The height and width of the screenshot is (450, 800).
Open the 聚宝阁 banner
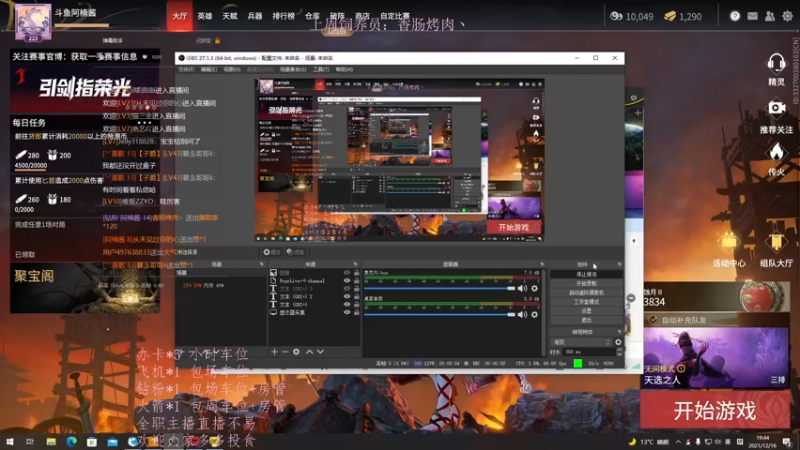tap(85, 288)
